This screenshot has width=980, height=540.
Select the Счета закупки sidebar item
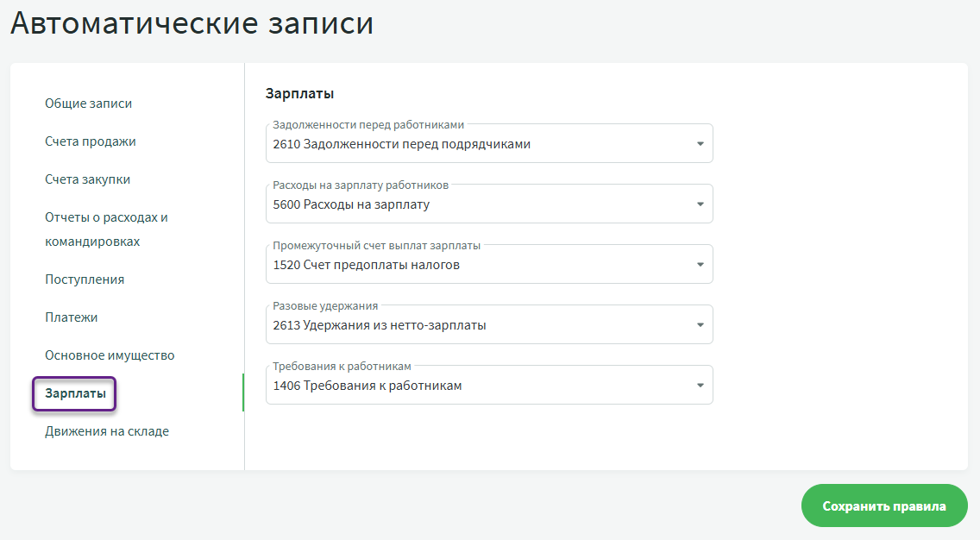click(x=87, y=179)
